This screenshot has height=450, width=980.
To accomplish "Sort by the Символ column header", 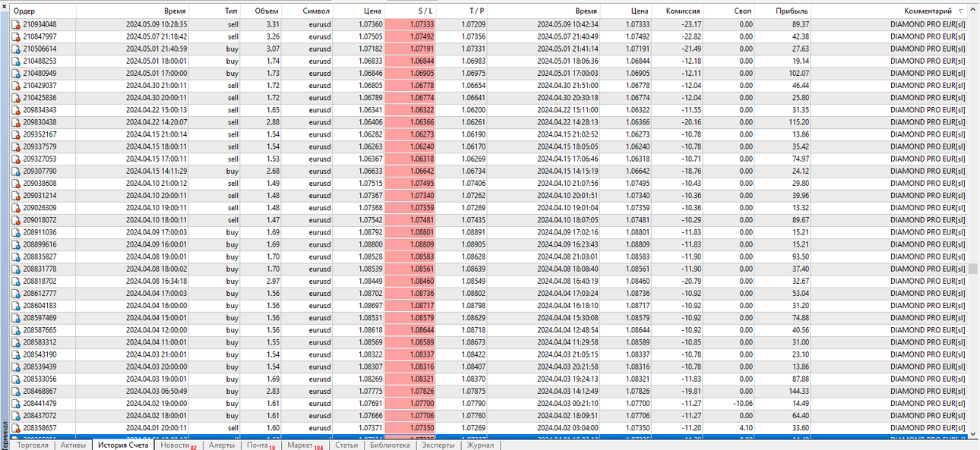I will [x=307, y=11].
